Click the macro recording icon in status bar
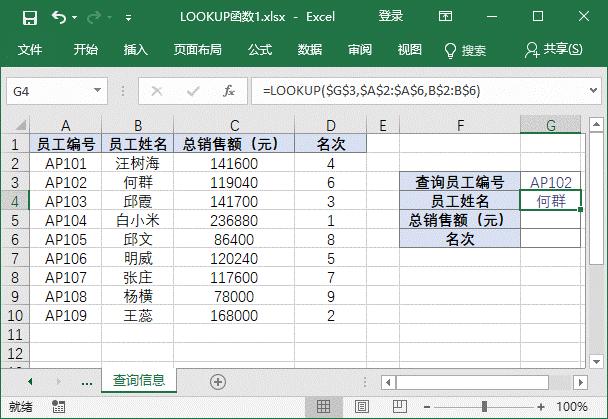 coord(59,407)
